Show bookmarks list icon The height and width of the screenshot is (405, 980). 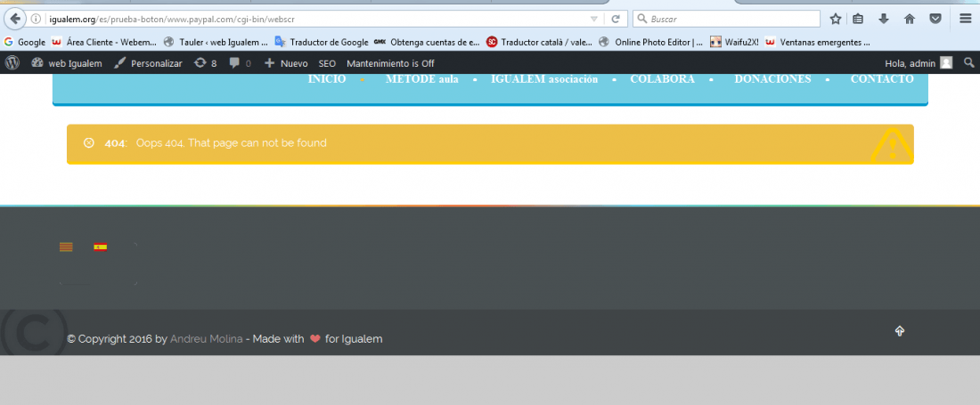tap(858, 20)
